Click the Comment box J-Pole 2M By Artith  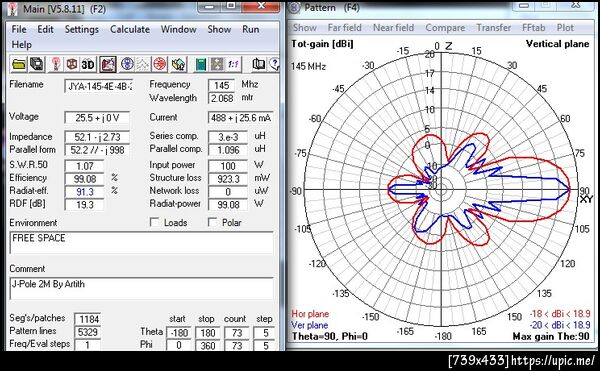[142, 289]
